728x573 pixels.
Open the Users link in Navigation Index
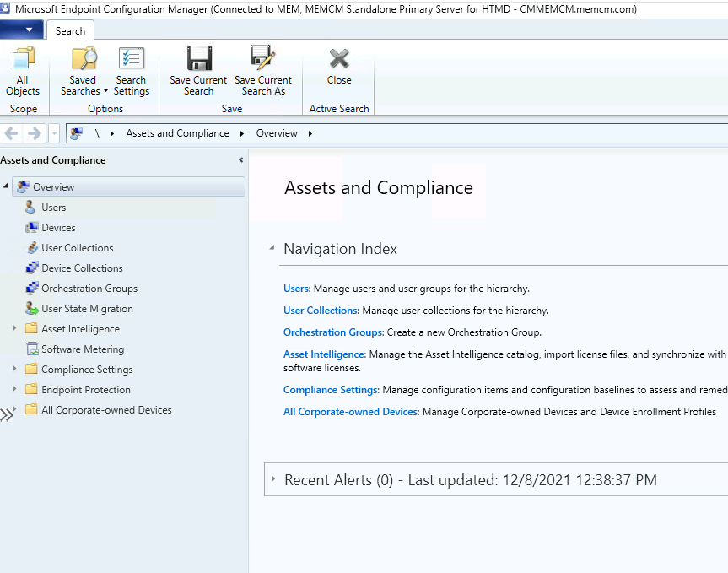[297, 289]
